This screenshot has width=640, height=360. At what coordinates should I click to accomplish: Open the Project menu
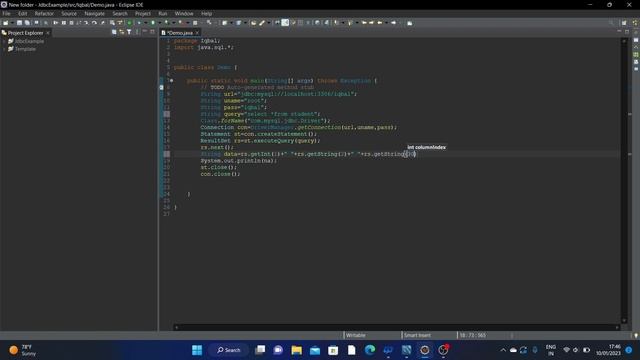pyautogui.click(x=143, y=13)
